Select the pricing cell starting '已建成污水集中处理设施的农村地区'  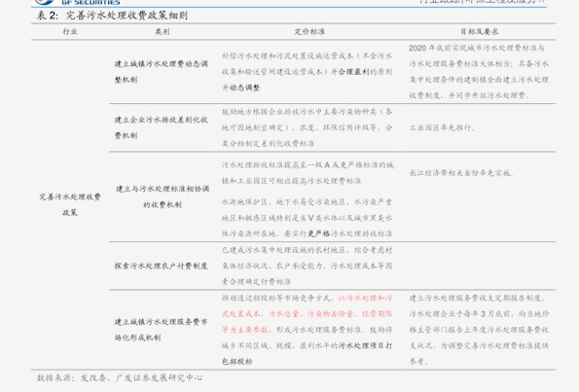(x=307, y=266)
